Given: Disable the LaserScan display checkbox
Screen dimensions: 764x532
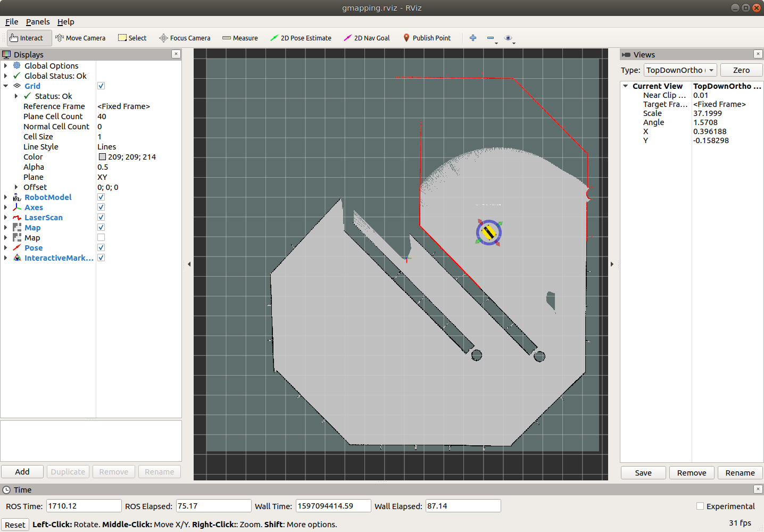Looking at the screenshot, I should [x=101, y=218].
